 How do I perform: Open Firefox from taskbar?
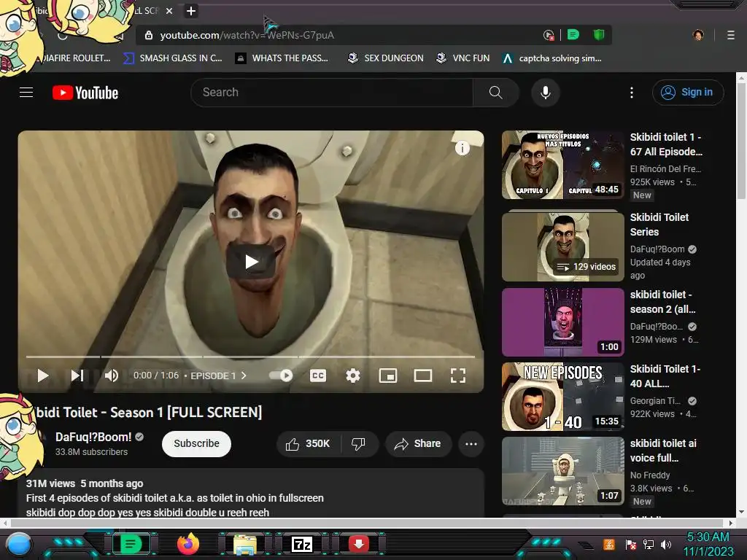(x=187, y=544)
